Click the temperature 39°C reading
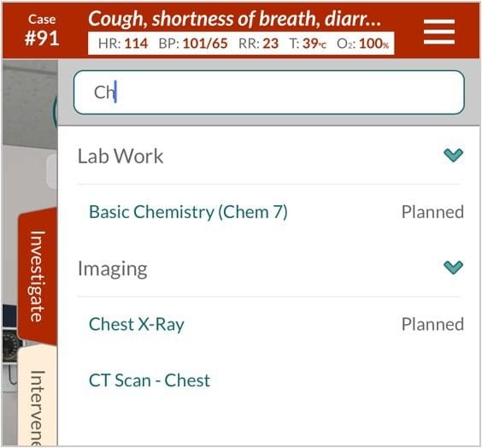This screenshot has width=482, height=448. 308,44
